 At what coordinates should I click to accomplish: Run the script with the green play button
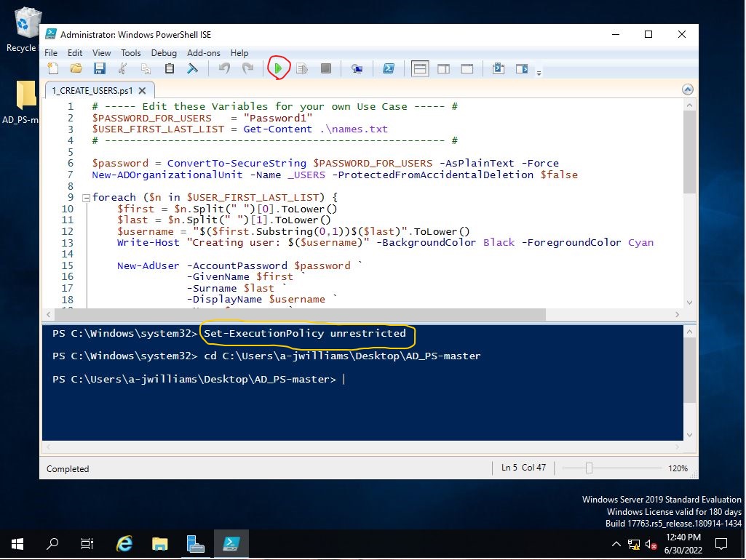[278, 69]
